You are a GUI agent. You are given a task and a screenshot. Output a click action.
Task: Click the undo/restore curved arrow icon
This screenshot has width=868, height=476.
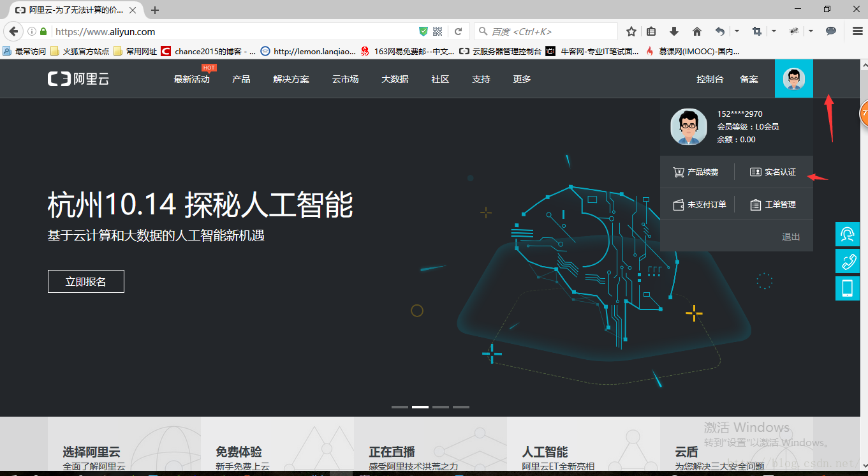pos(720,31)
